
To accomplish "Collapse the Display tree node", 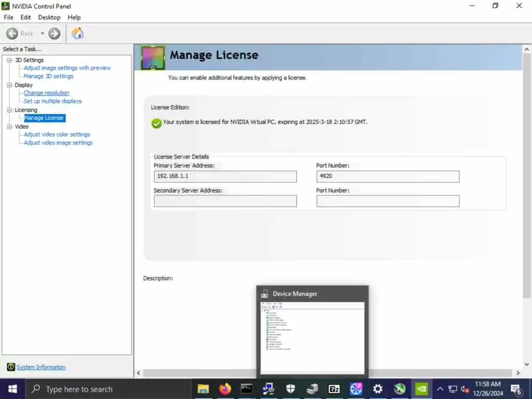I will tap(9, 85).
